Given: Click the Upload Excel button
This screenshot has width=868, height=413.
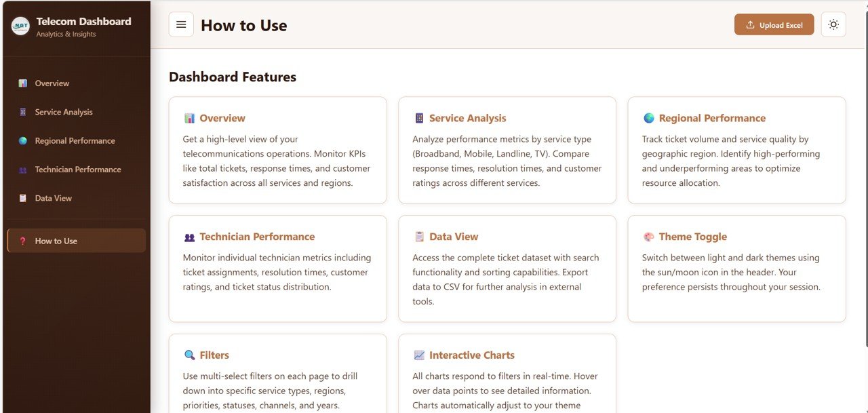Looking at the screenshot, I should pyautogui.click(x=774, y=25).
